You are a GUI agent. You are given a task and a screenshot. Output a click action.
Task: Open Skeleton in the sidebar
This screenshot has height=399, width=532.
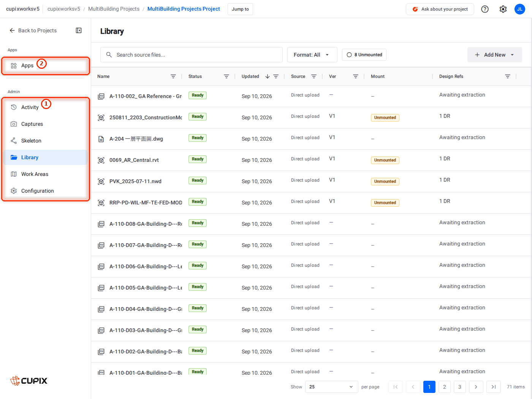[46, 141]
